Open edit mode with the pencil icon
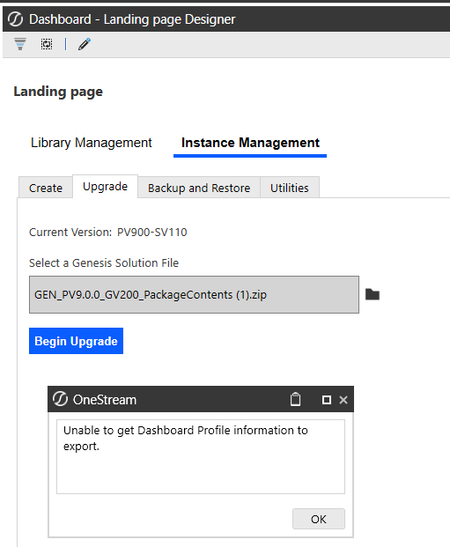The image size is (450, 547). (x=84, y=44)
